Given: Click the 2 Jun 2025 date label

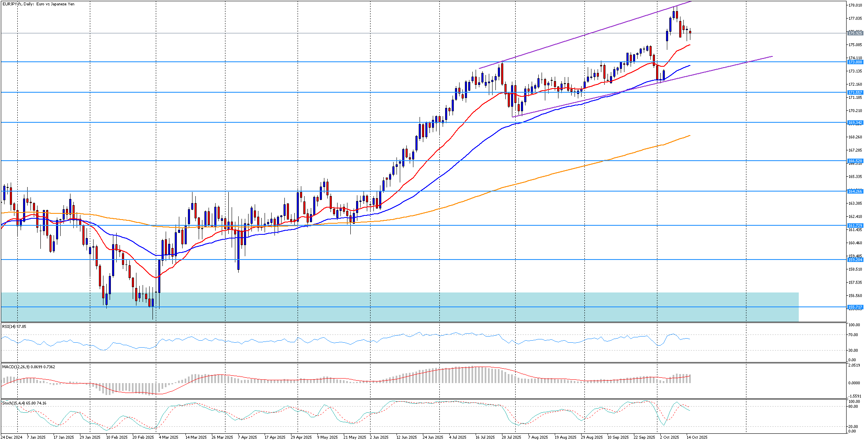Looking at the screenshot, I should tap(379, 437).
